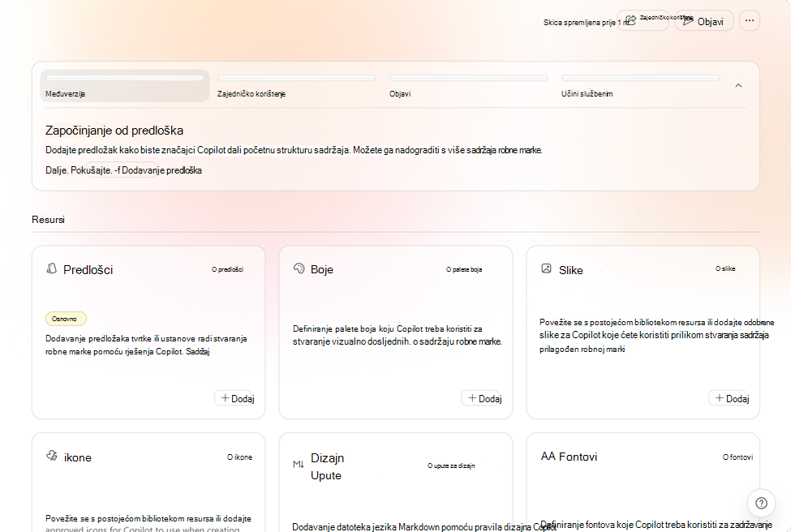791x532 pixels.
Task: Click the AA Fontovi icon
Action: (x=548, y=457)
